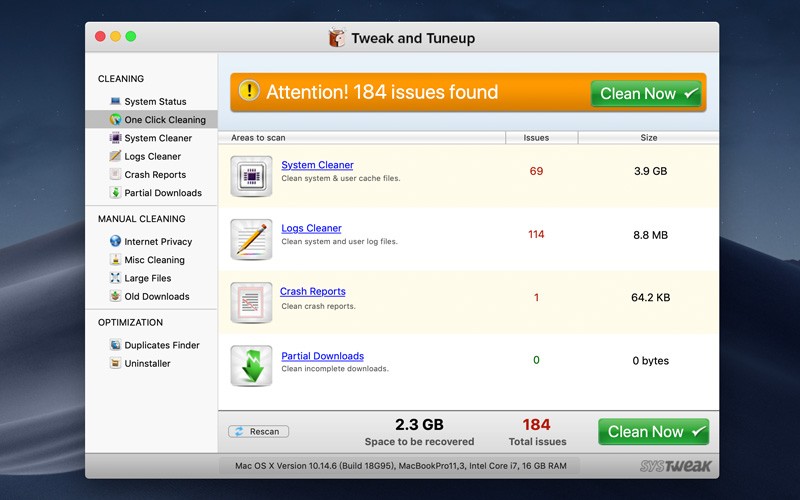Image resolution: width=800 pixels, height=500 pixels.
Task: Click the 69 issues count
Action: 536,171
